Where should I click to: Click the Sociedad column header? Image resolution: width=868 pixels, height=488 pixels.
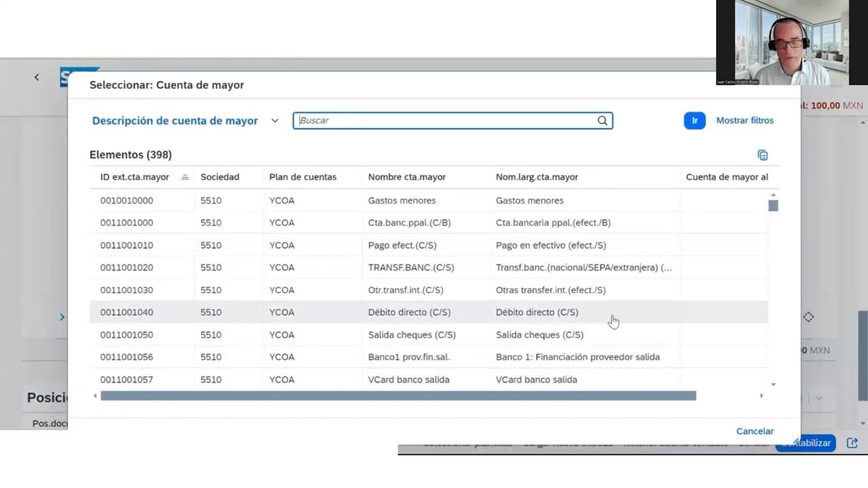tap(220, 177)
